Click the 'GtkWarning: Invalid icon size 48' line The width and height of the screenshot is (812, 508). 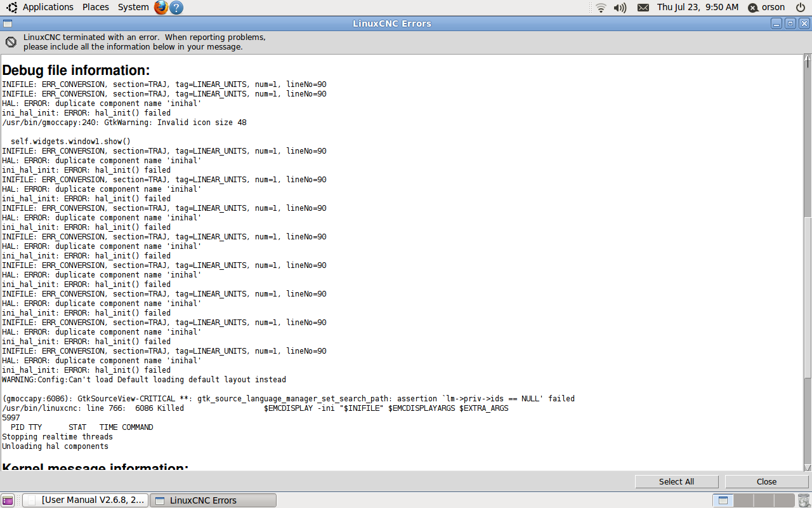tap(124, 123)
